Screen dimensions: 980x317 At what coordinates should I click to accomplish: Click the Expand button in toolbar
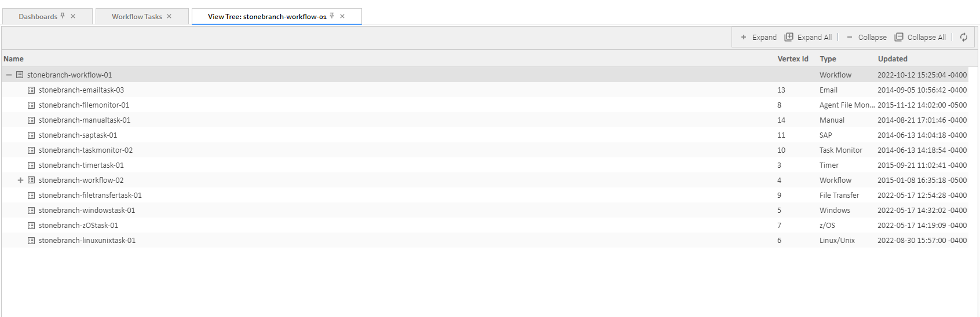pyautogui.click(x=758, y=37)
